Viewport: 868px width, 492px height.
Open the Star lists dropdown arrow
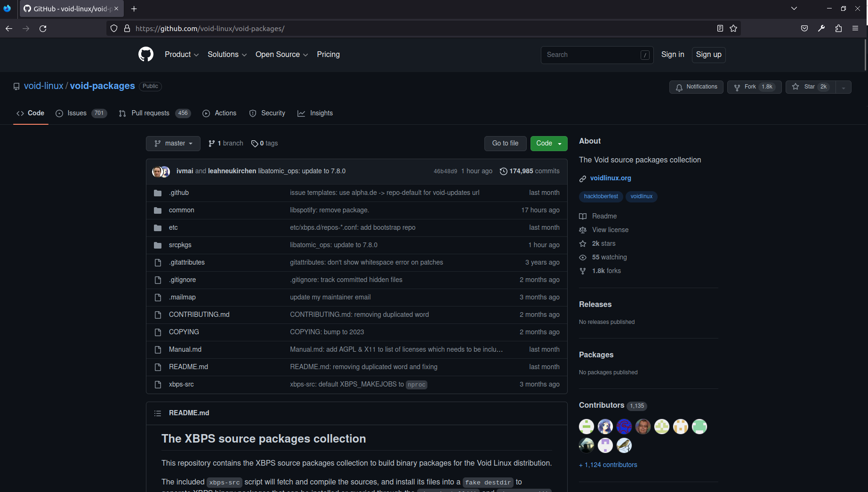[x=844, y=87]
